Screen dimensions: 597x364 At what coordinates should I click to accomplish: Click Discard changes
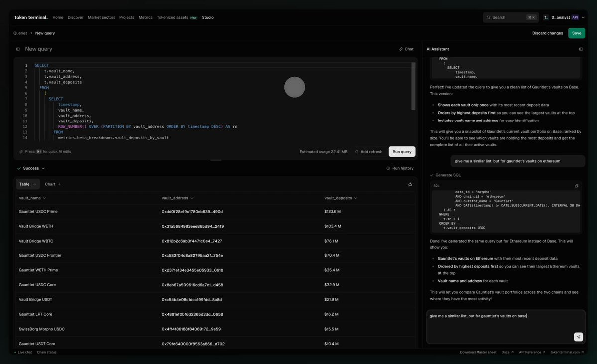[547, 33]
